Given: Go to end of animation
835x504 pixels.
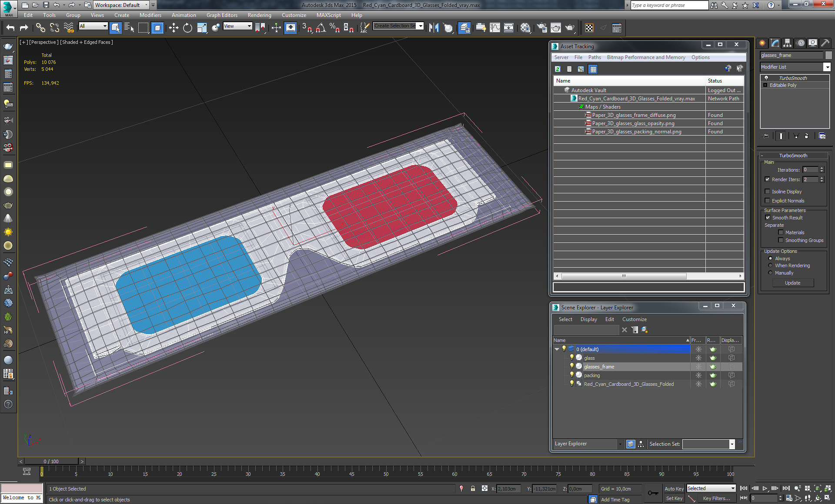Looking at the screenshot, I should point(786,488).
